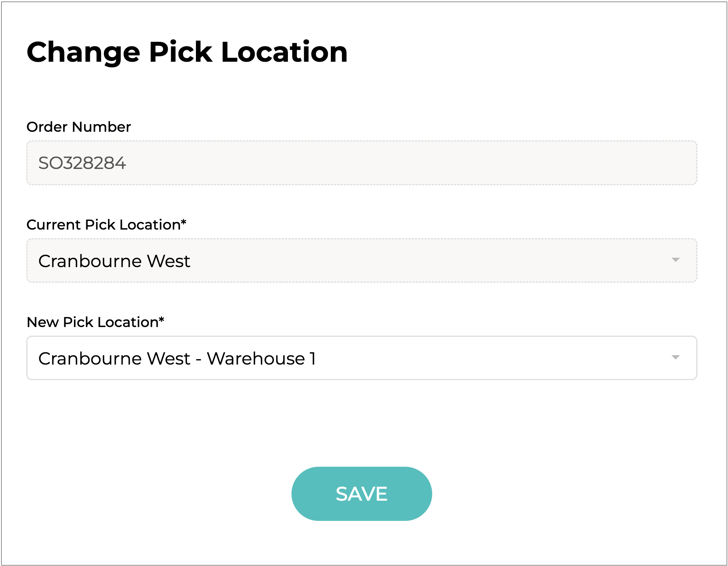Expand the warehouse list via New Pick arrow
This screenshot has height=566, width=728.
[x=675, y=357]
